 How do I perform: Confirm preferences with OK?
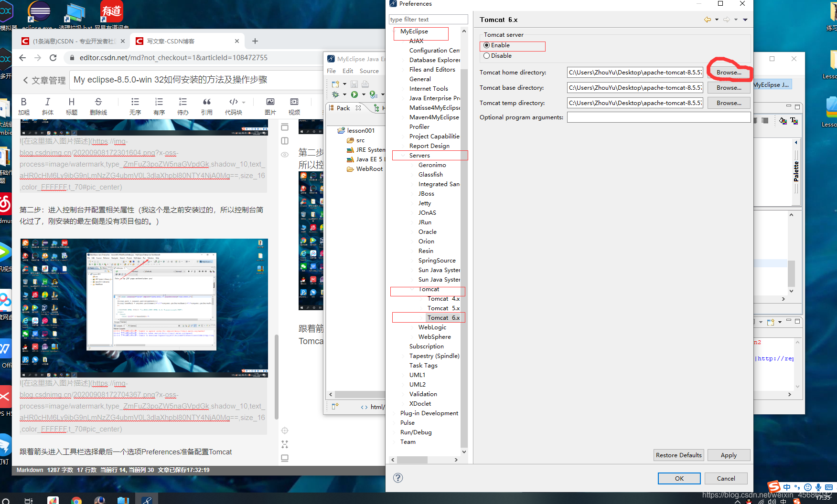679,479
